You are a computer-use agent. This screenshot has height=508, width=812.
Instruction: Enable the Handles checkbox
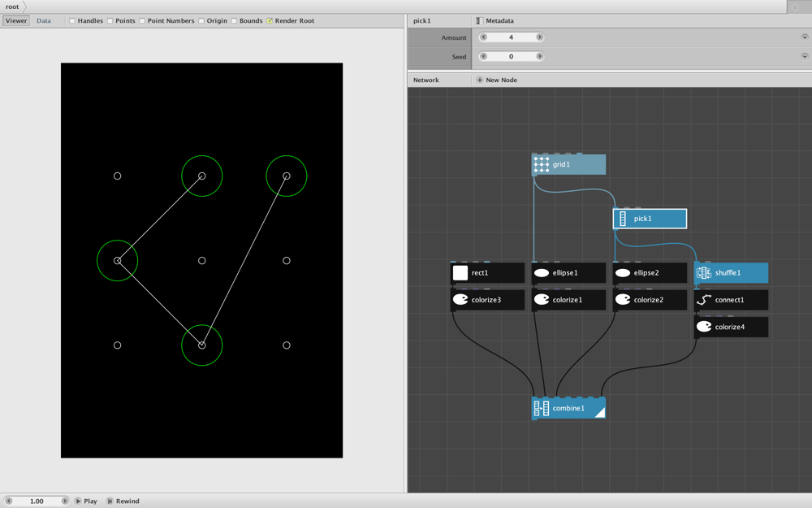point(72,21)
